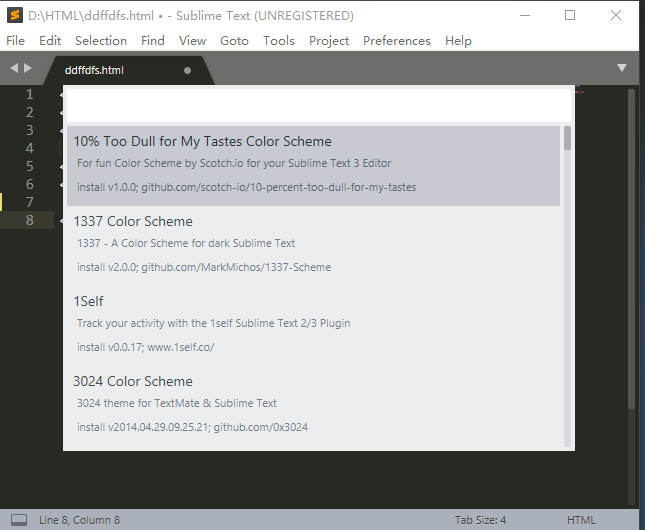Click line number 1 in the gutter
Viewport: 645px width, 530px height.
(30, 95)
